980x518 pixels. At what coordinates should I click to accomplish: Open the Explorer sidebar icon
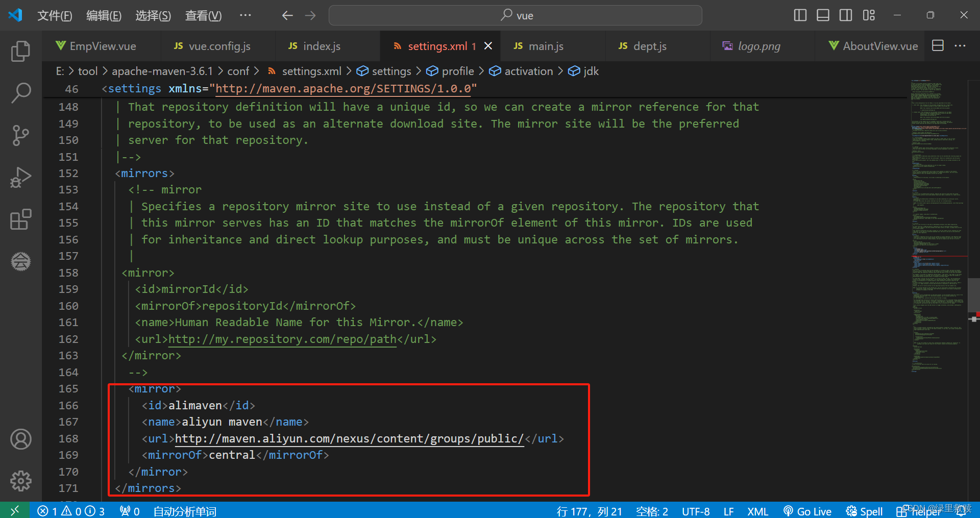click(x=20, y=51)
